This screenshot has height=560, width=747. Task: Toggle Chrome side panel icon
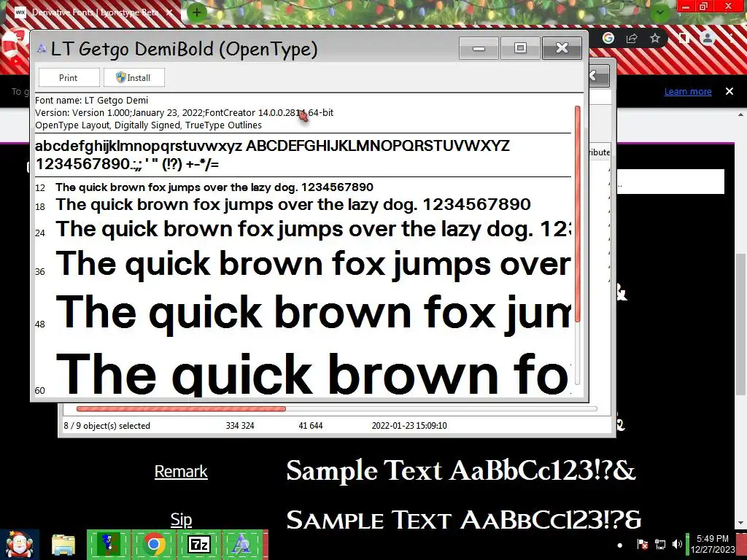coord(684,38)
